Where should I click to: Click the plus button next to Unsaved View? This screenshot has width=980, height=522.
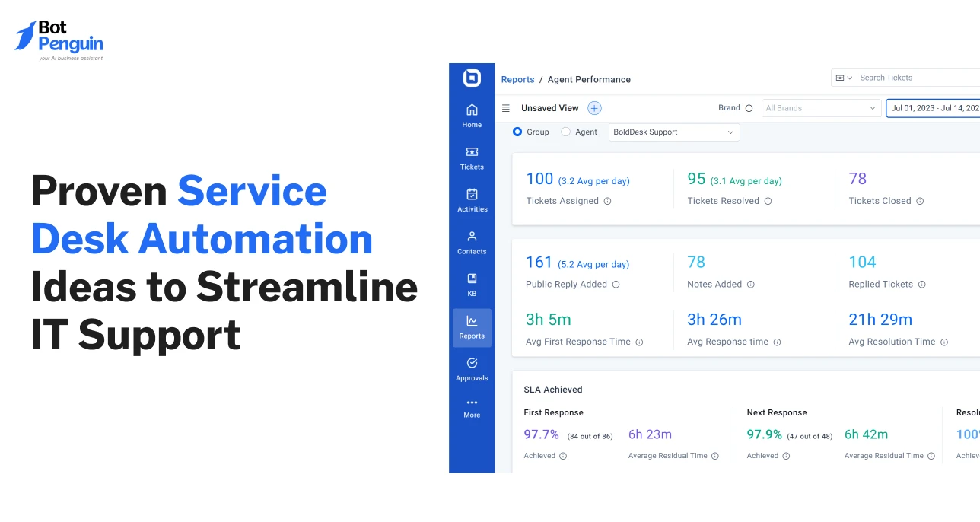coord(593,107)
